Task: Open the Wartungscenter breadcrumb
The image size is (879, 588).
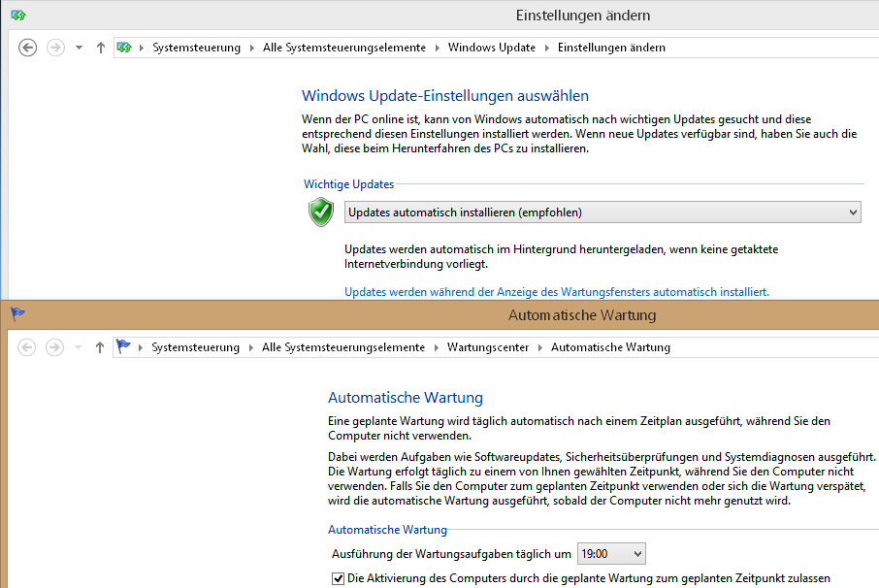Action: [488, 347]
